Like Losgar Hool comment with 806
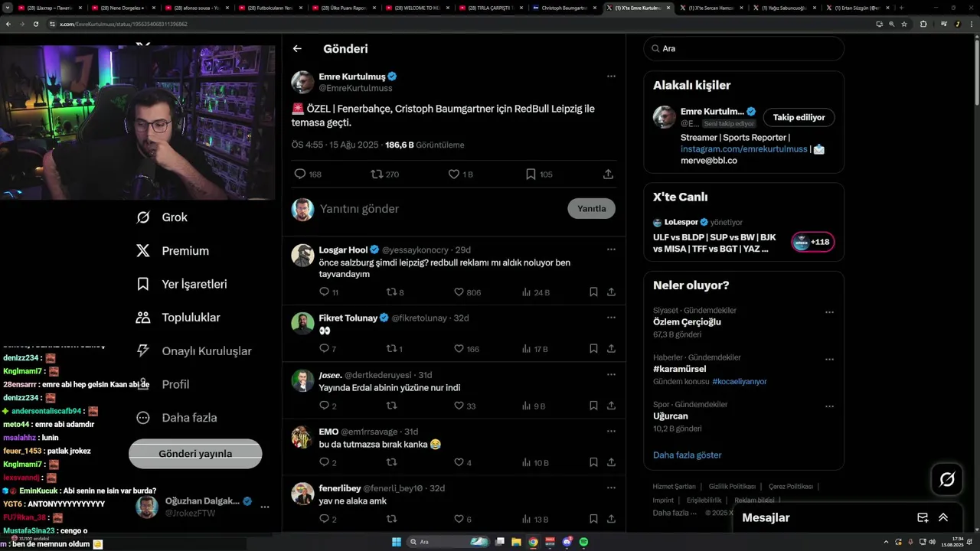This screenshot has height=551, width=980. 467,292
